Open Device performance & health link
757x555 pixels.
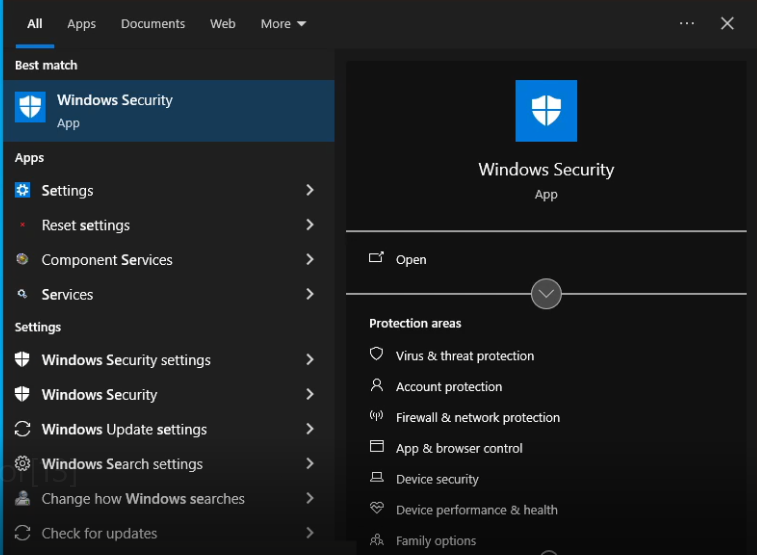(477, 510)
